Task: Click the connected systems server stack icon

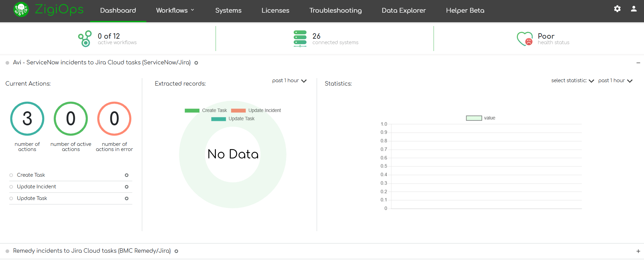Action: point(300,38)
